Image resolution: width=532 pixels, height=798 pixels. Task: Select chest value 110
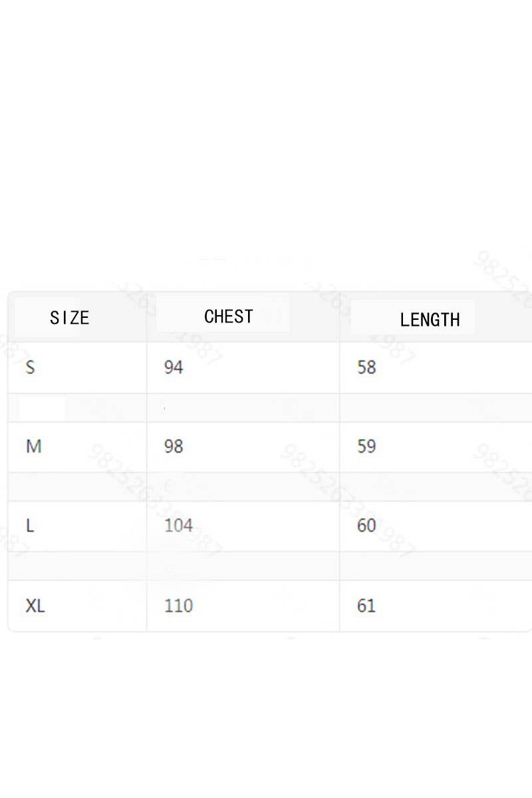pos(178,606)
